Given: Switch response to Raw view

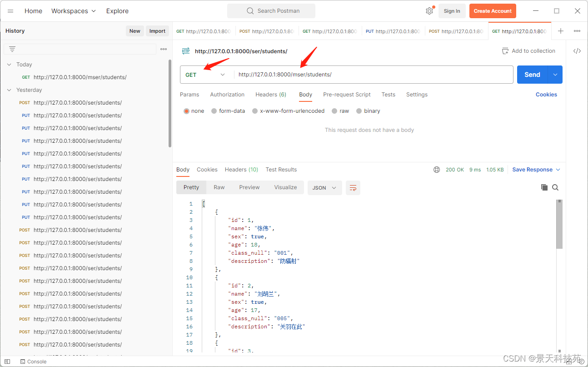Looking at the screenshot, I should 219,187.
